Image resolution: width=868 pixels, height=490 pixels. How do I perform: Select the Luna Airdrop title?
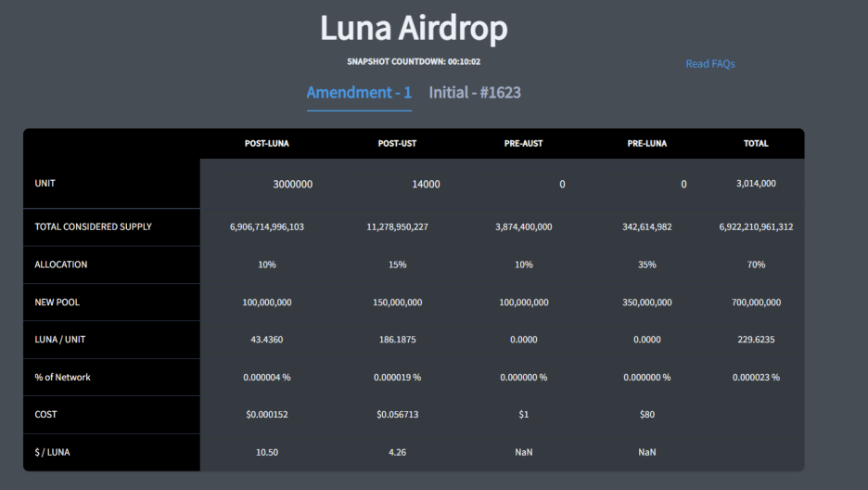pyautogui.click(x=414, y=28)
